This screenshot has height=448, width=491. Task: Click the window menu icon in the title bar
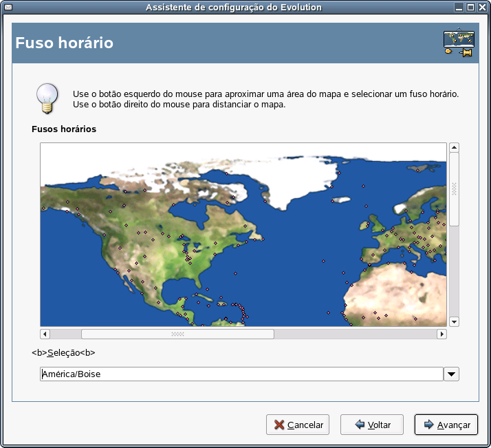click(8, 7)
